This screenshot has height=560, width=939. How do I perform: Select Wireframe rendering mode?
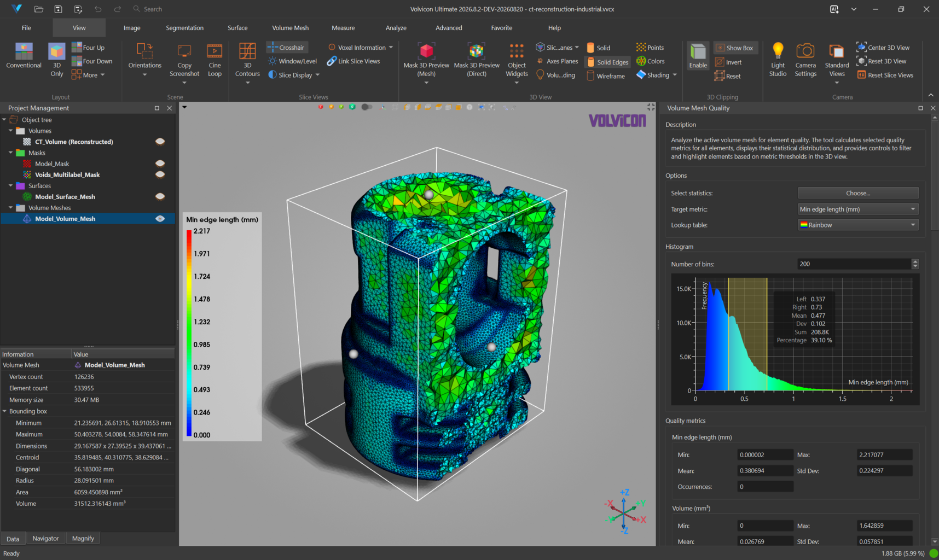(x=606, y=76)
